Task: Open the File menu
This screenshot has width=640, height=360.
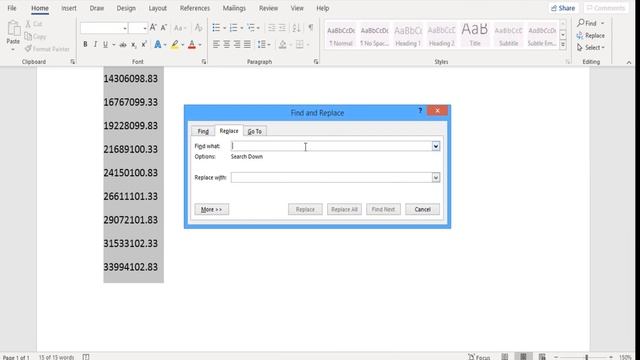Action: tap(12, 8)
